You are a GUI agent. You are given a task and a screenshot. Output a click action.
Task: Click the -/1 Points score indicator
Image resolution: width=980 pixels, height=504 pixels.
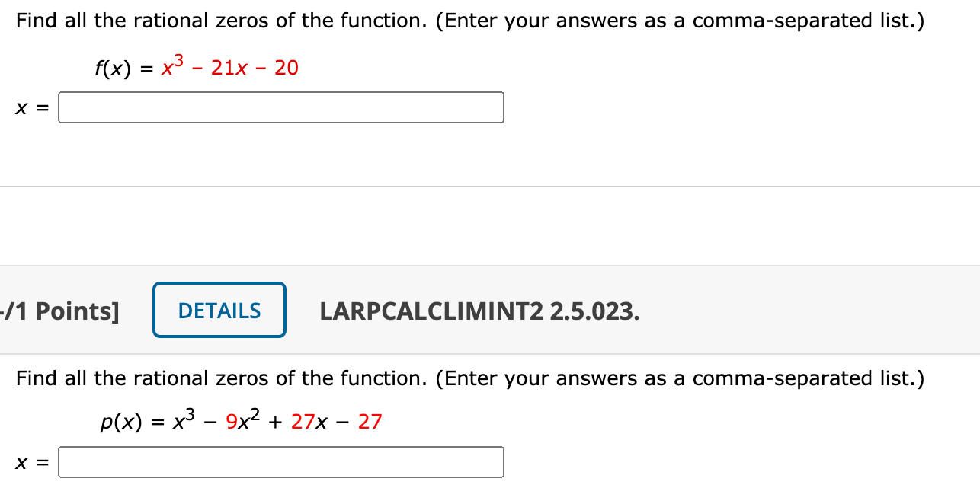[59, 311]
